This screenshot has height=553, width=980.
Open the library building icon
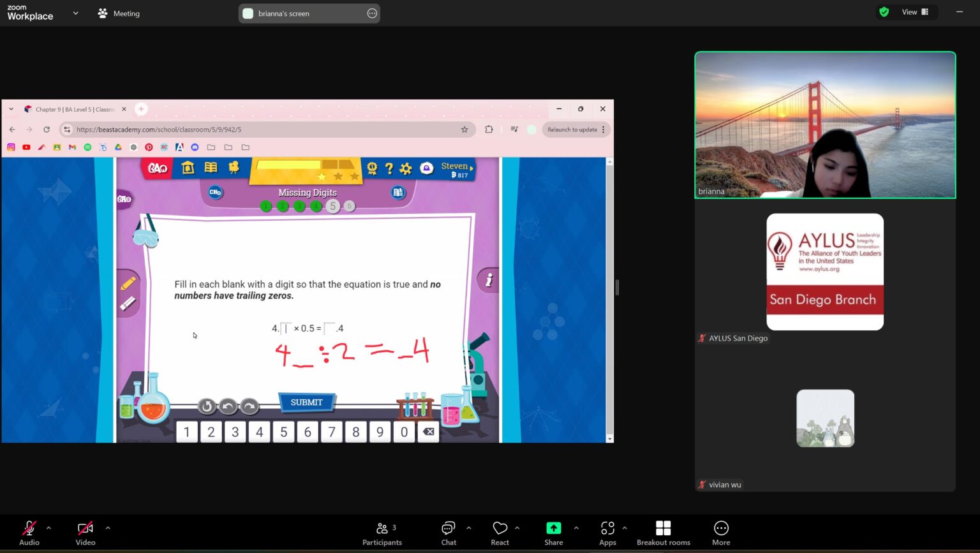pos(188,168)
